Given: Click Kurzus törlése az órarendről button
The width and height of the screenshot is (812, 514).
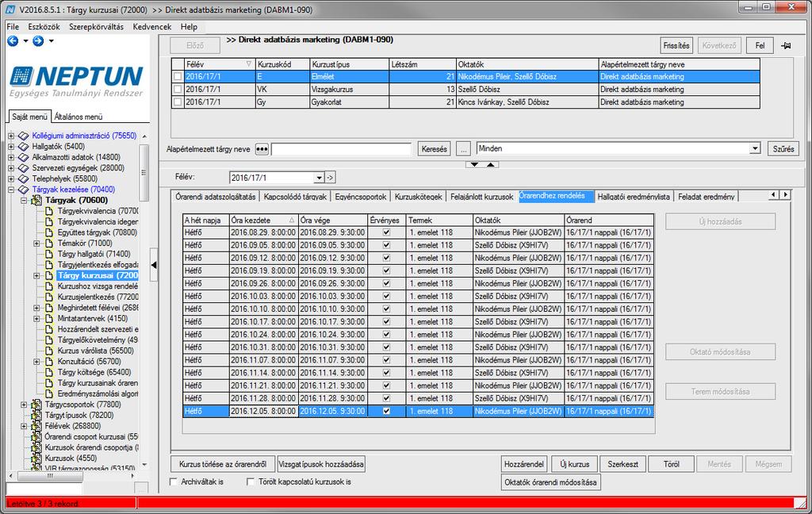Looking at the screenshot, I should click(x=223, y=464).
